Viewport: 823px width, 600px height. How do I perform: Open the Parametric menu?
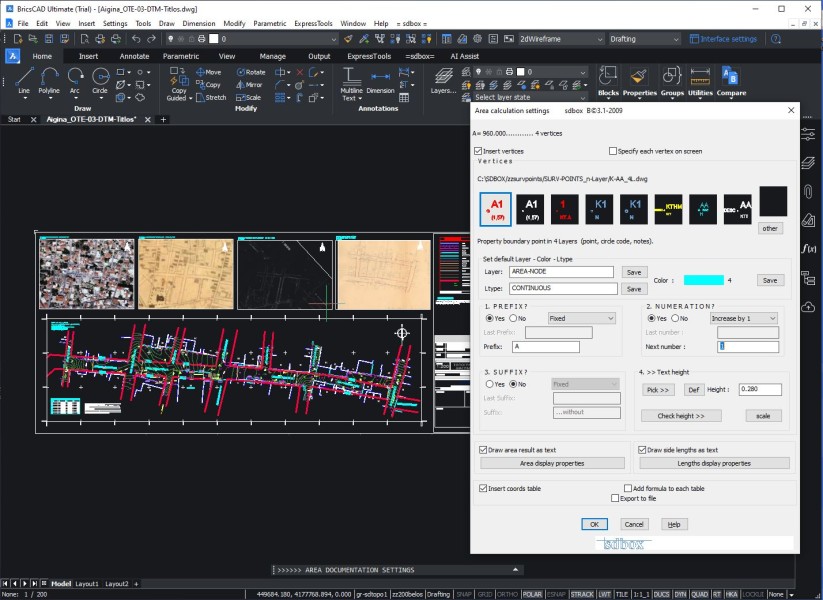coord(270,24)
